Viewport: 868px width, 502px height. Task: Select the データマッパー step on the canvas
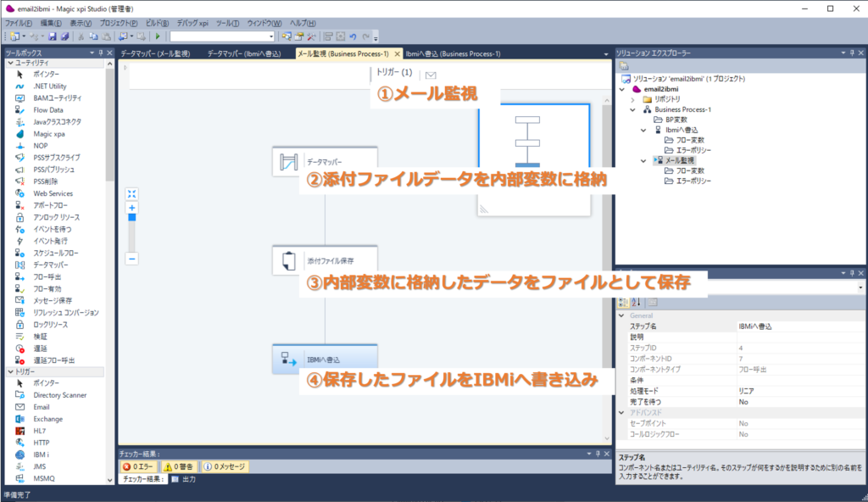pyautogui.click(x=325, y=162)
